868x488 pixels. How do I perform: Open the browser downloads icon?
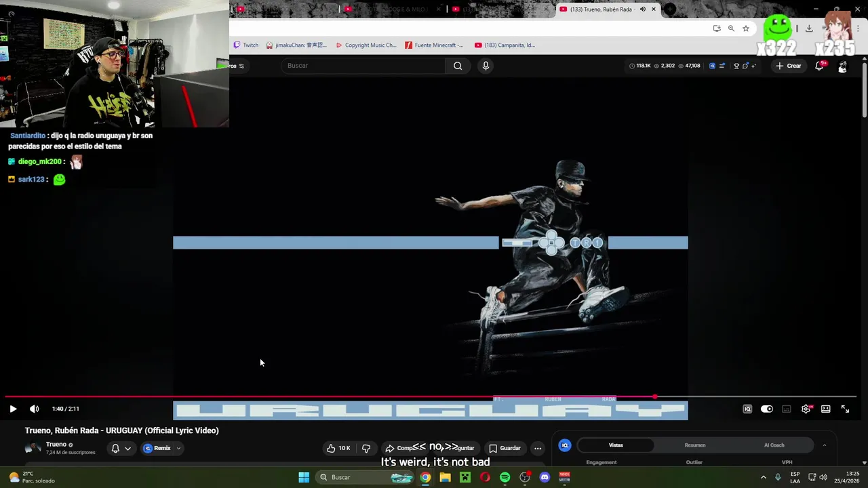point(809,28)
